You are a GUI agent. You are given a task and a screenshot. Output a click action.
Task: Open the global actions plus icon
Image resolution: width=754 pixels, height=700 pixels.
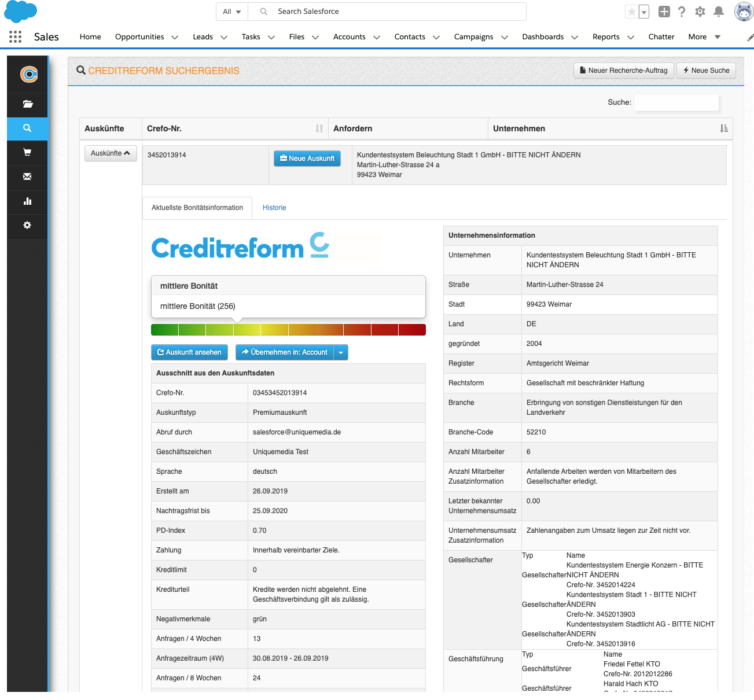point(664,12)
